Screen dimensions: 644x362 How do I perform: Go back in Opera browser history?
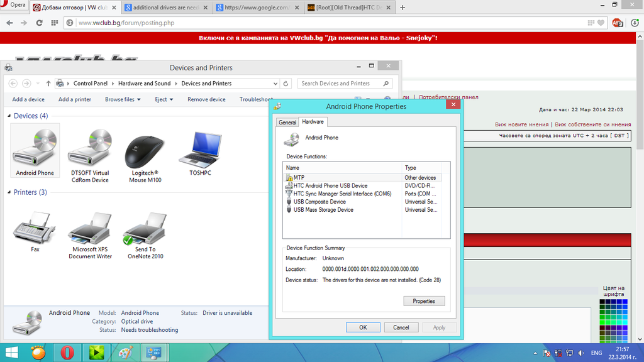coord(9,23)
